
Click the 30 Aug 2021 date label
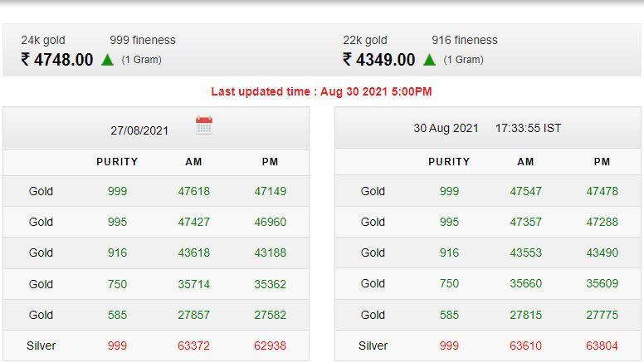[446, 128]
